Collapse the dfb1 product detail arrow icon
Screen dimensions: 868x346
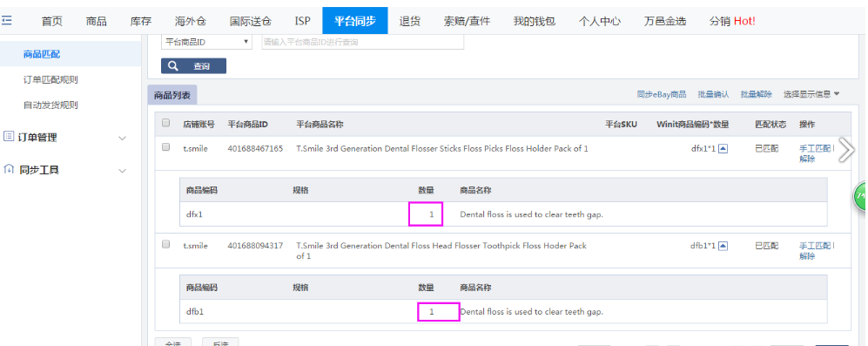coord(723,246)
